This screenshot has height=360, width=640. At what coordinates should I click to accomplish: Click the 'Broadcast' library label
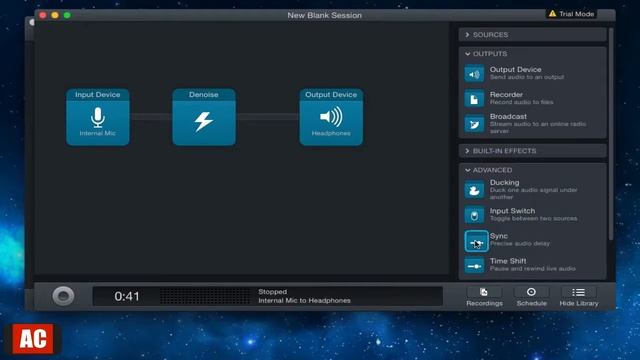(x=508, y=116)
